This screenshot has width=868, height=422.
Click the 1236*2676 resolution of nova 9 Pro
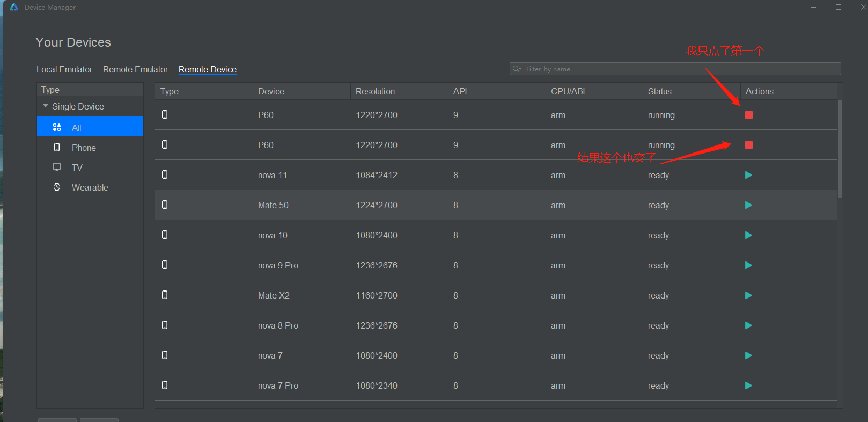point(377,265)
